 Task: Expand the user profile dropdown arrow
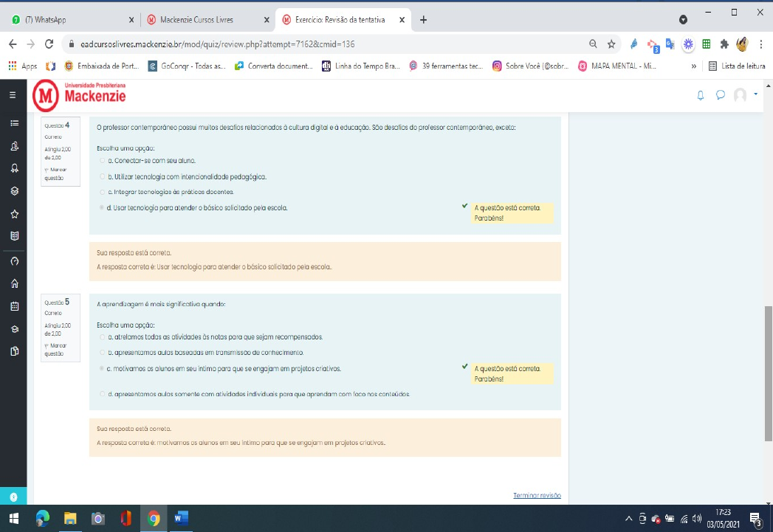[755, 94]
